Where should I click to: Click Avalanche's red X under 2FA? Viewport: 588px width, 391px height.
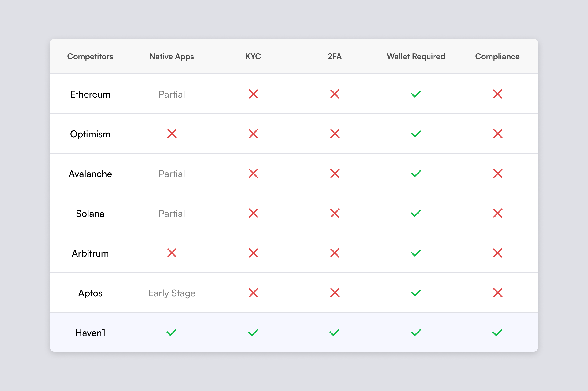point(334,173)
